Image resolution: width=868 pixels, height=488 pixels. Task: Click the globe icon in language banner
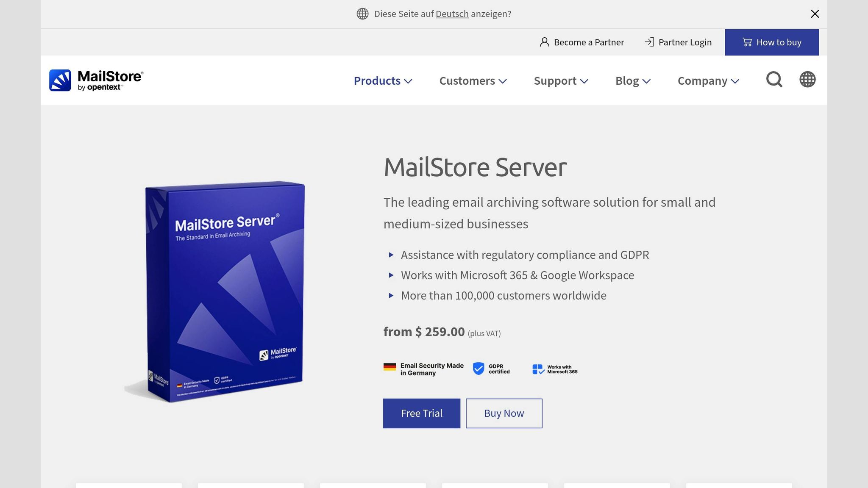click(362, 14)
